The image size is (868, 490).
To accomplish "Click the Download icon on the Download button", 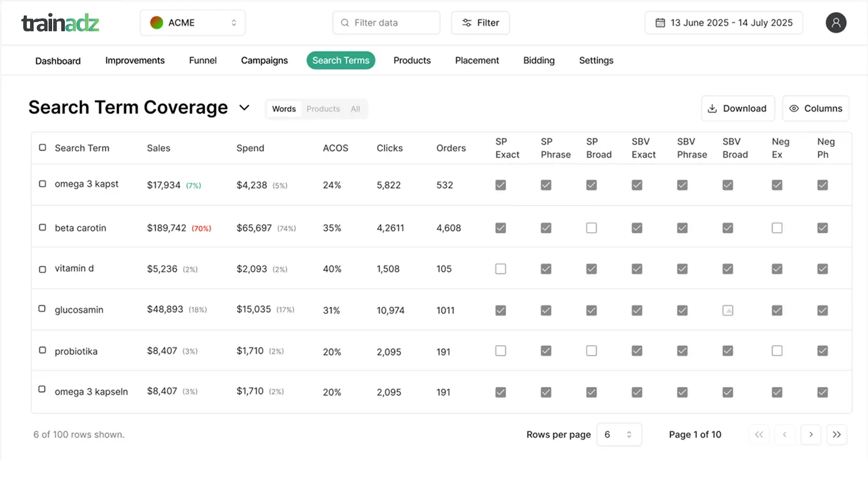I will (x=712, y=108).
